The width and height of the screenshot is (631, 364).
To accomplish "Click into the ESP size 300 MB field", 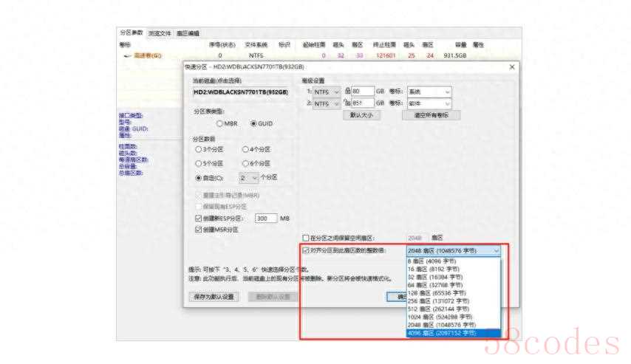I will pos(265,219).
